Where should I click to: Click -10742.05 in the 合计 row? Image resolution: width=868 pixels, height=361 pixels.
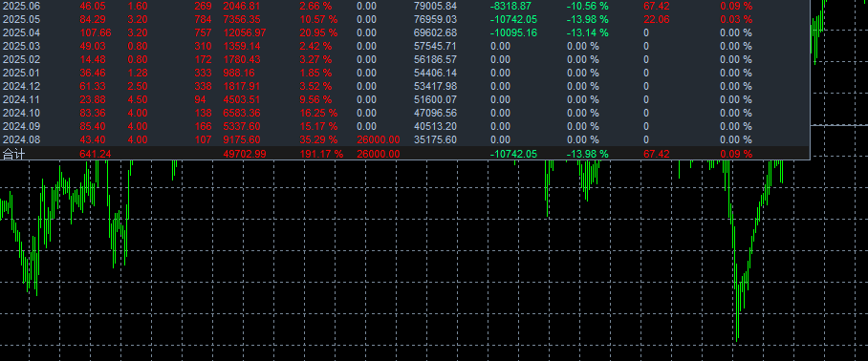(513, 154)
